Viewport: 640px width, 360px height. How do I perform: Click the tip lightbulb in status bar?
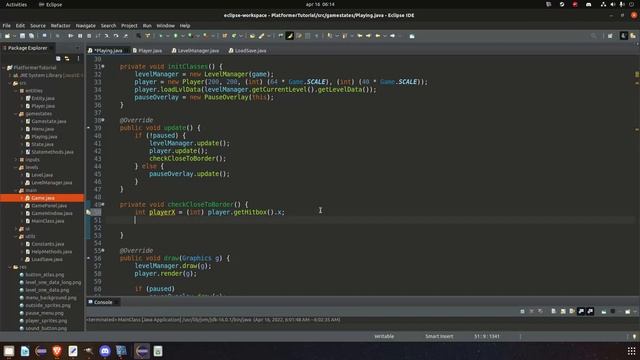coord(634,336)
